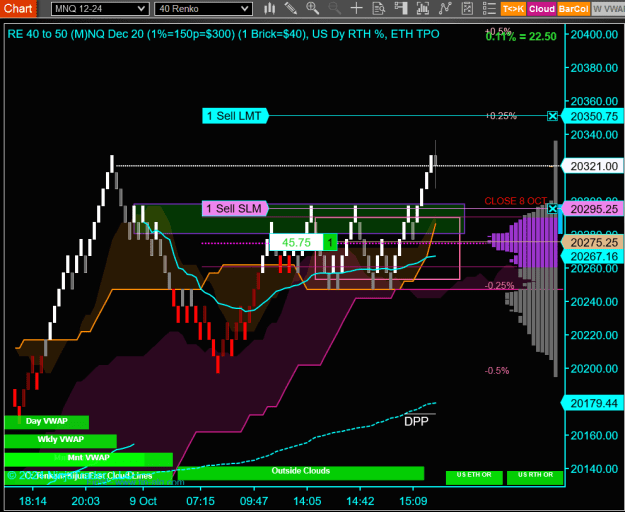The height and width of the screenshot is (512, 625).
Task: Select the Chart tab
Action: point(18,8)
